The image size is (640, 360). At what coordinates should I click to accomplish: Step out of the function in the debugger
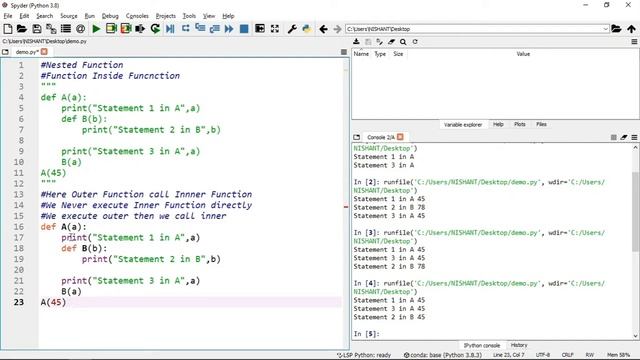[x=214, y=29]
